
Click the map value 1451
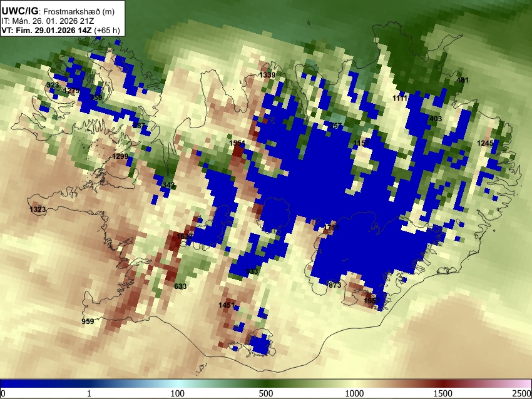[227, 305]
